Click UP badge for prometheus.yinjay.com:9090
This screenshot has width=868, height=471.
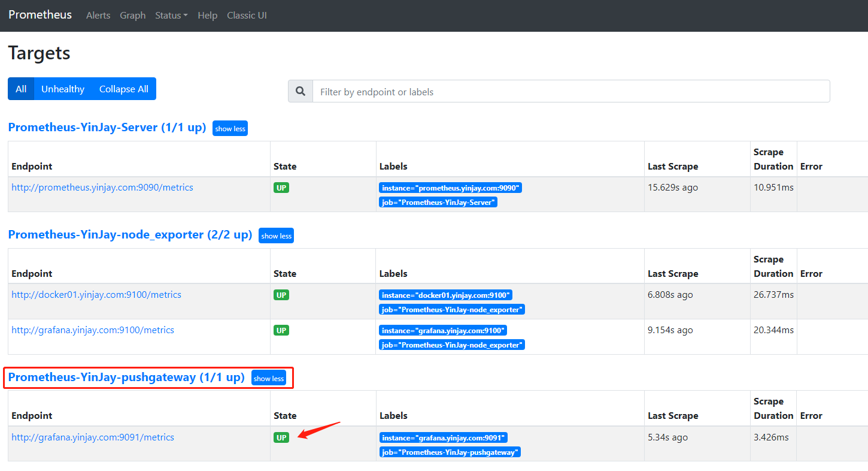[x=281, y=188]
